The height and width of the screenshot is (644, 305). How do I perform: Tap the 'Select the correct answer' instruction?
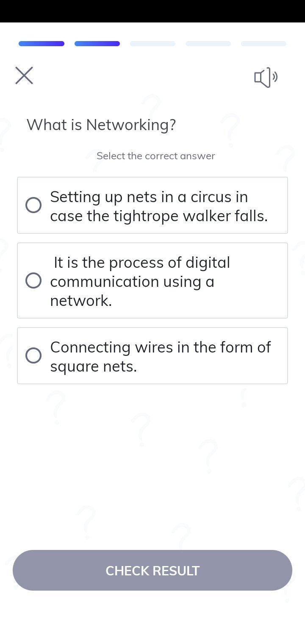156,156
